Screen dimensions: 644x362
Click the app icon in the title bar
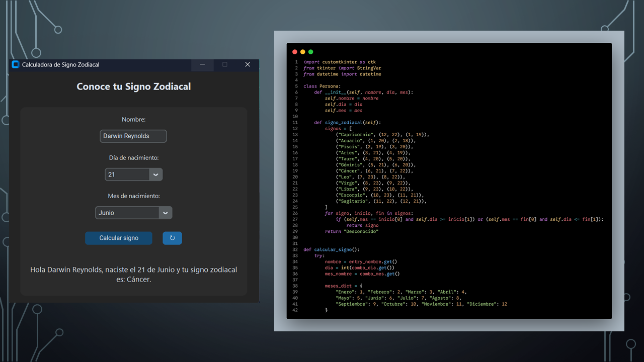[16, 64]
